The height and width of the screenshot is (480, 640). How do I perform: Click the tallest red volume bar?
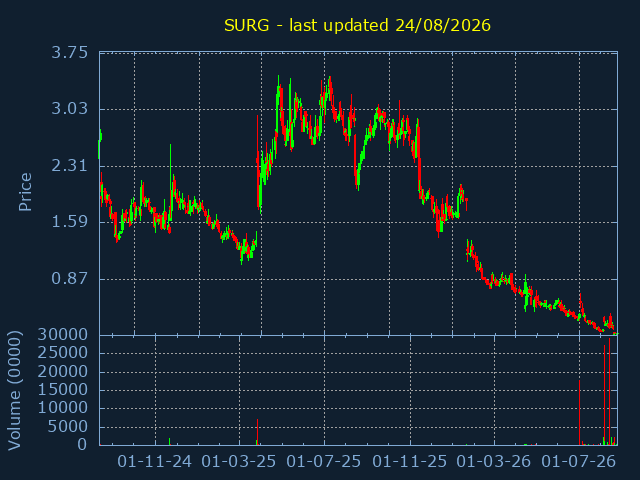point(609,391)
